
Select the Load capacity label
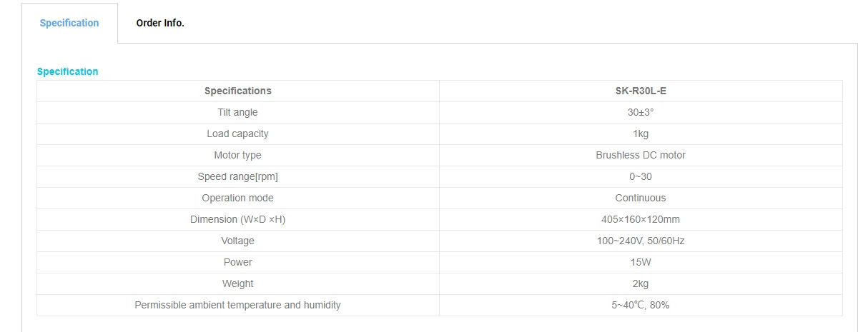tap(237, 134)
